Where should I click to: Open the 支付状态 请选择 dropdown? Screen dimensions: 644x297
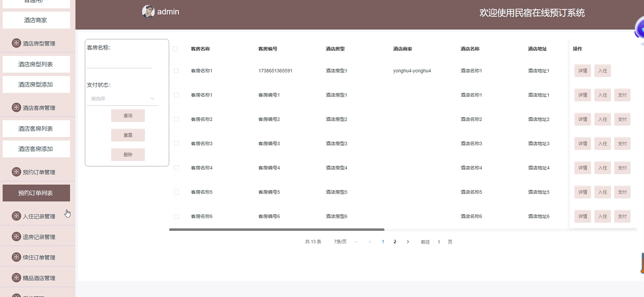click(x=122, y=99)
